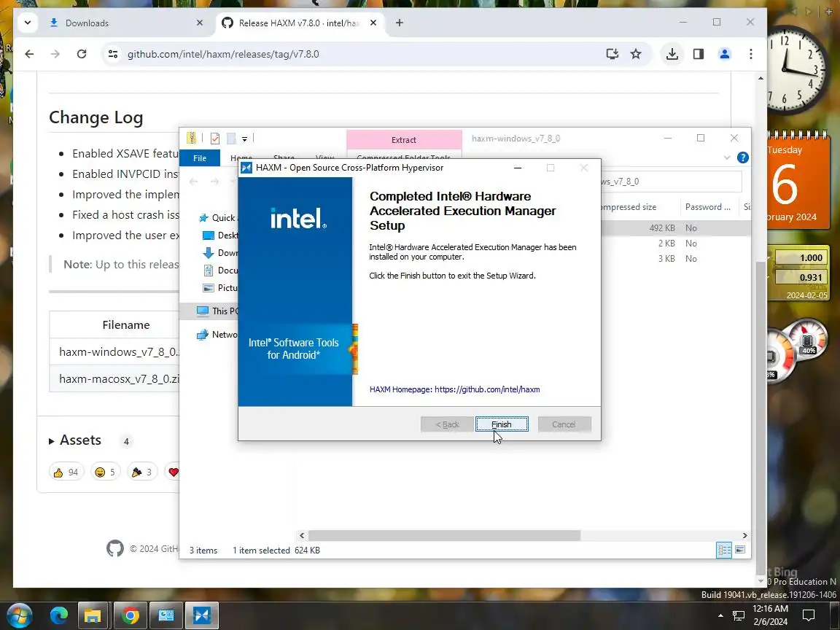The width and height of the screenshot is (840, 630).
Task: Click the thumbs up reaction 94
Action: [x=66, y=472]
